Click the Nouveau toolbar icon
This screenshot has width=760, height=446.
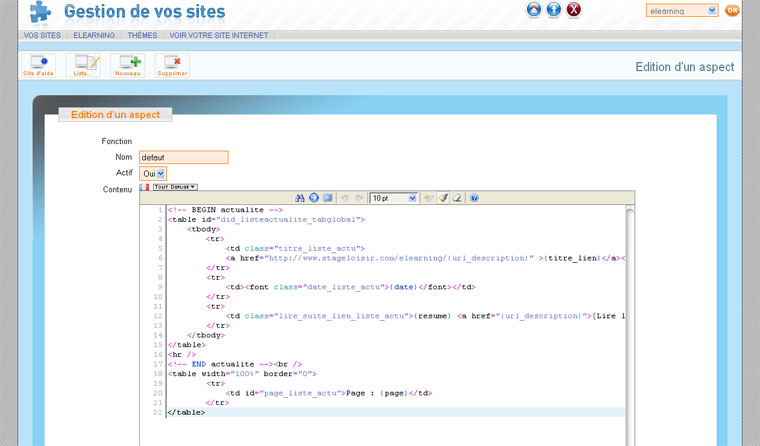pos(127,65)
